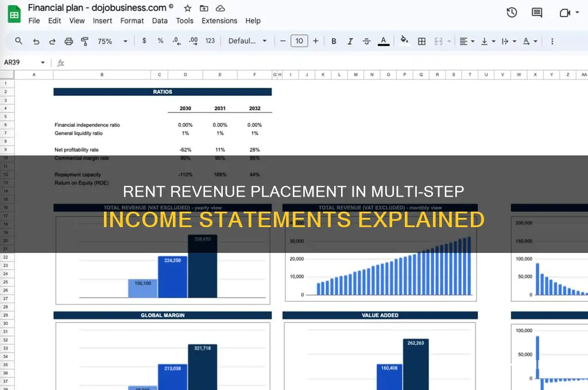Open horizontal align dropdown
The width and height of the screenshot is (588, 390).
(x=467, y=41)
